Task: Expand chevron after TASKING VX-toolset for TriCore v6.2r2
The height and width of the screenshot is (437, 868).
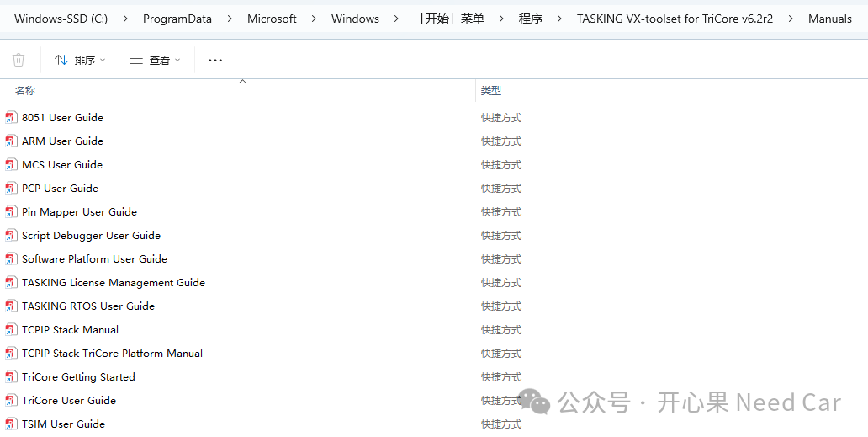Action: click(x=791, y=19)
